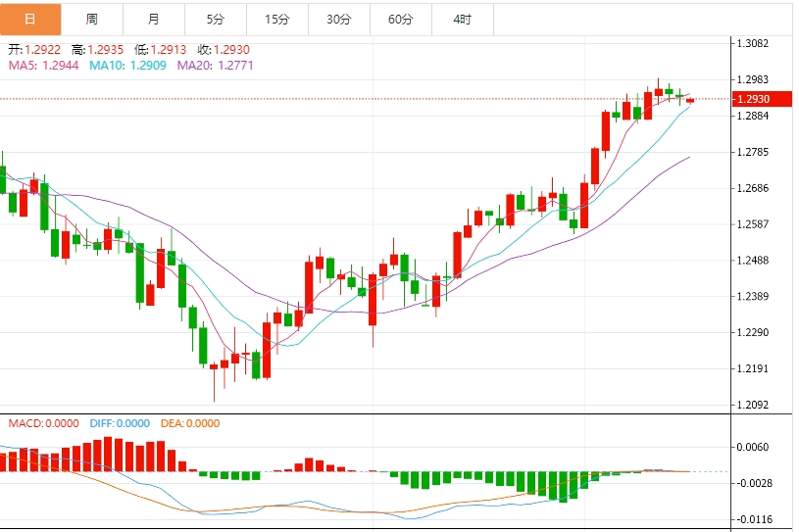Viewport: 799px width, 532px height.
Task: Select the DIFF: 0.0000 legend label
Action: click(x=120, y=423)
